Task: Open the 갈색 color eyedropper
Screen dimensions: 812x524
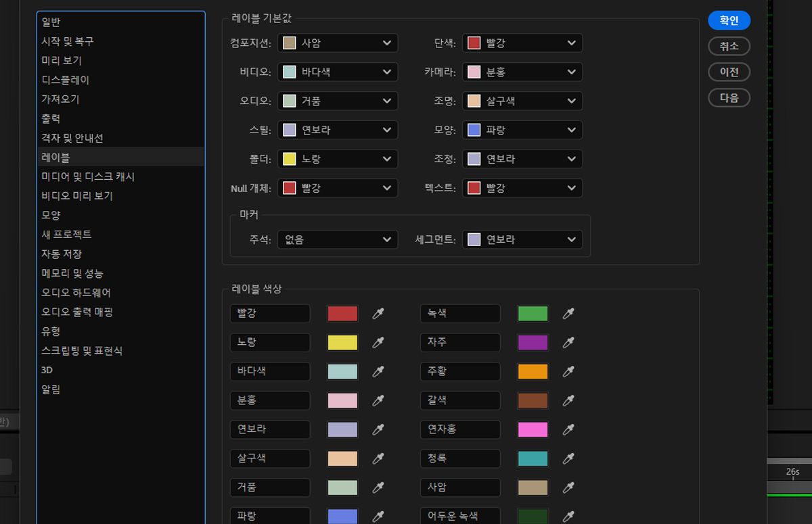Action: (568, 400)
